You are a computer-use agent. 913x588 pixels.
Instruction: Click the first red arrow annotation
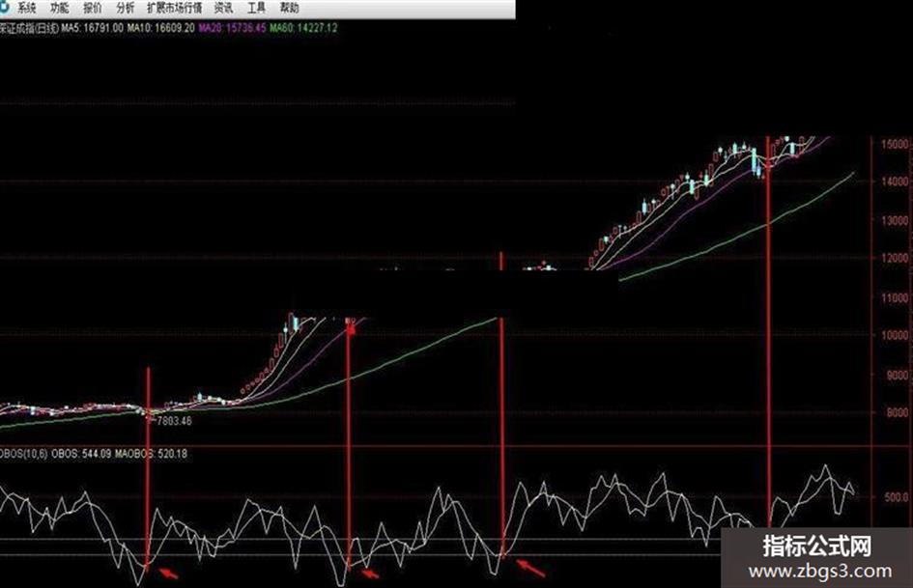(169, 574)
